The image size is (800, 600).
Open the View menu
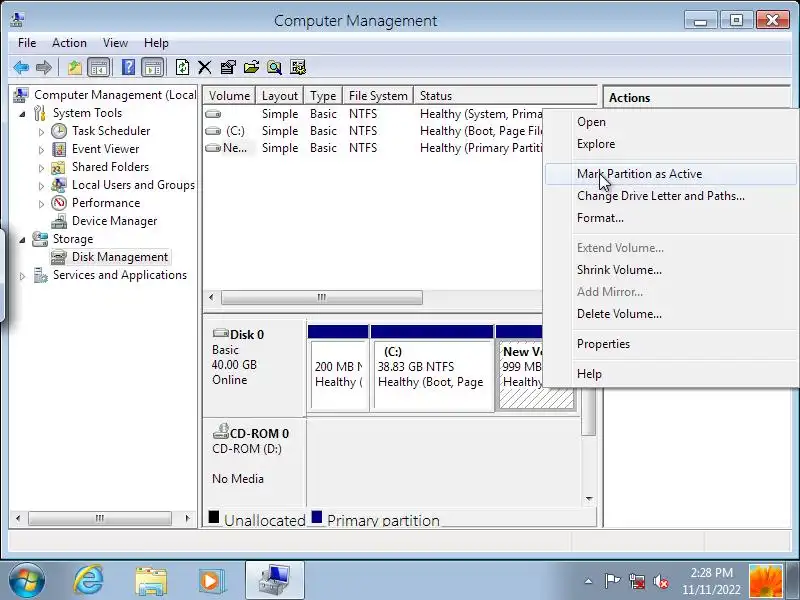115,43
